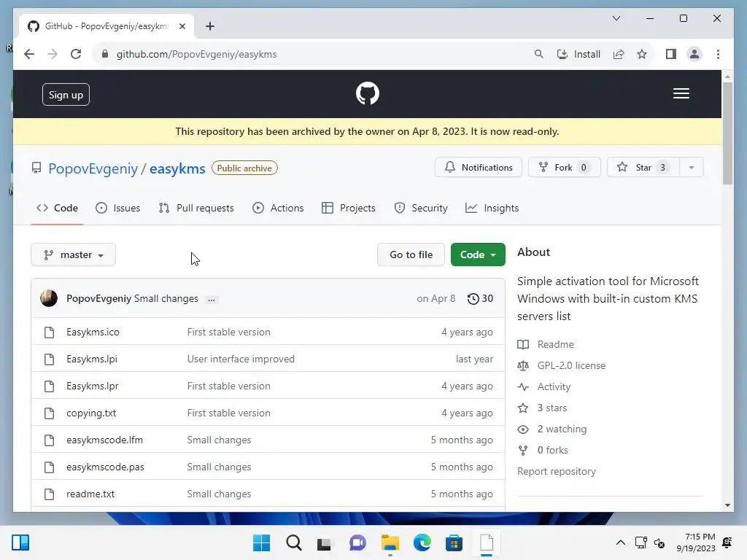The width and height of the screenshot is (747, 560).
Task: Open the easykmscode.lfm file
Action: click(104, 440)
